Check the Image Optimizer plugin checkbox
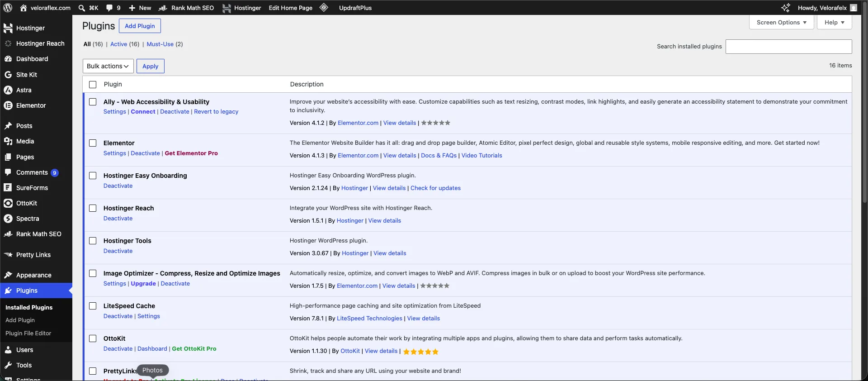 click(x=93, y=273)
